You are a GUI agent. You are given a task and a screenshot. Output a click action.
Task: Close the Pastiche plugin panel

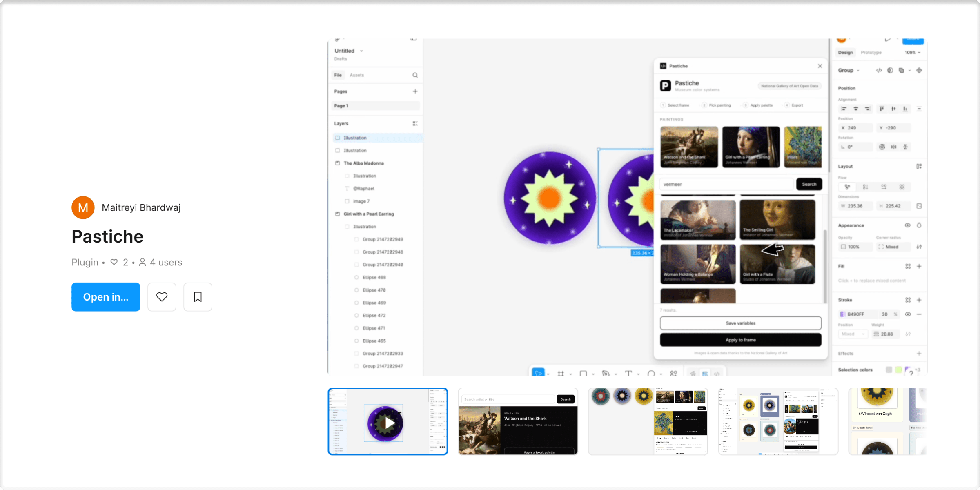(820, 66)
